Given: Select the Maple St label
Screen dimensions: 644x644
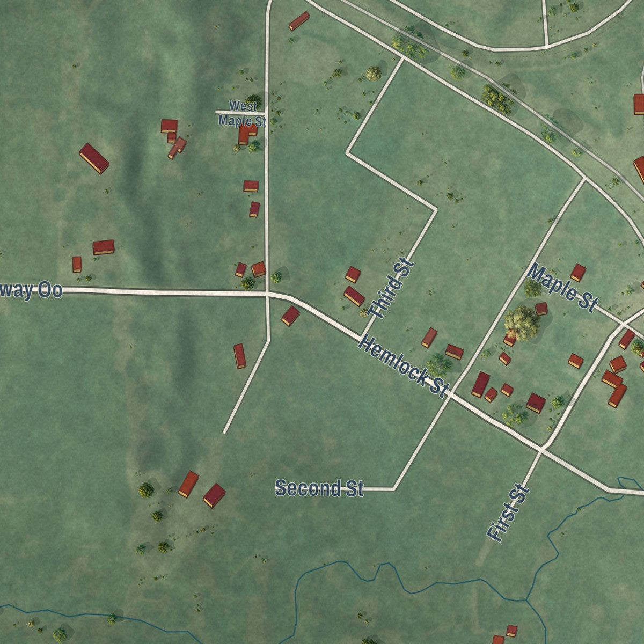Looking at the screenshot, I should (562, 287).
